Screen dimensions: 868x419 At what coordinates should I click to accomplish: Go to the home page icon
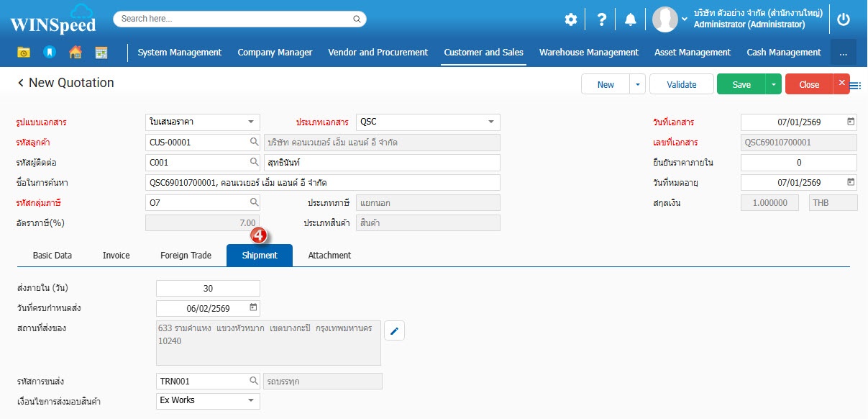click(75, 53)
